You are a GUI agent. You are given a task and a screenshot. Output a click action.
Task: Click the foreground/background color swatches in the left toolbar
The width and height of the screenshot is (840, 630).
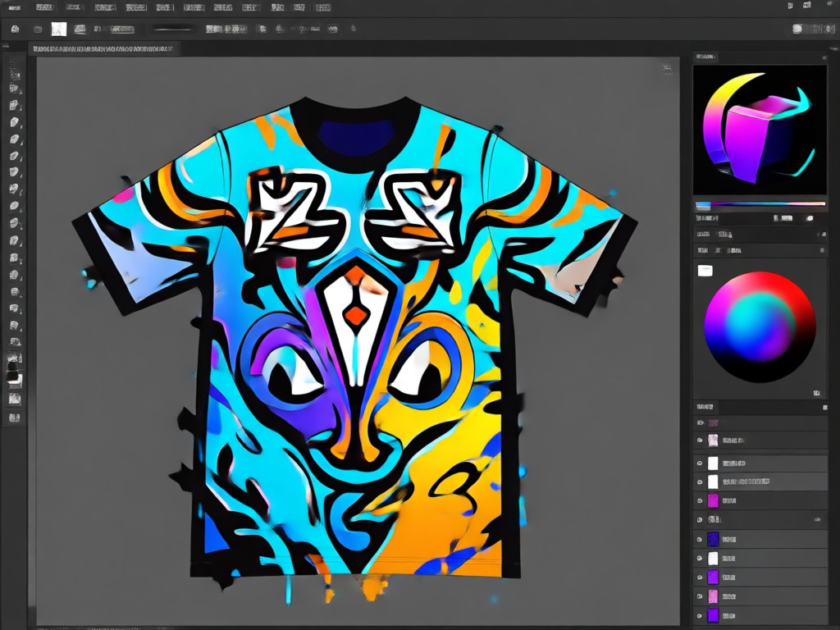click(15, 373)
